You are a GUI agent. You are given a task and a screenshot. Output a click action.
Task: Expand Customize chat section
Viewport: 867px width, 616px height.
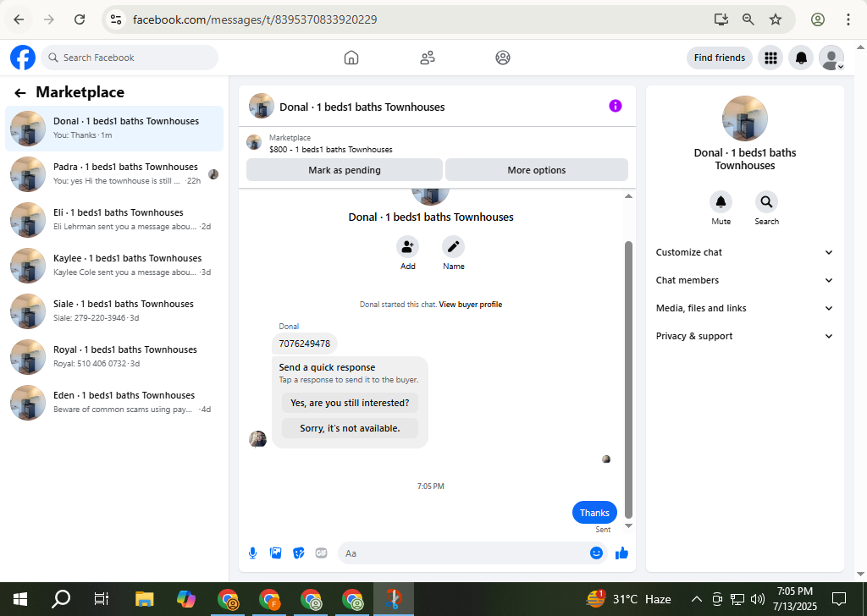[x=744, y=252]
